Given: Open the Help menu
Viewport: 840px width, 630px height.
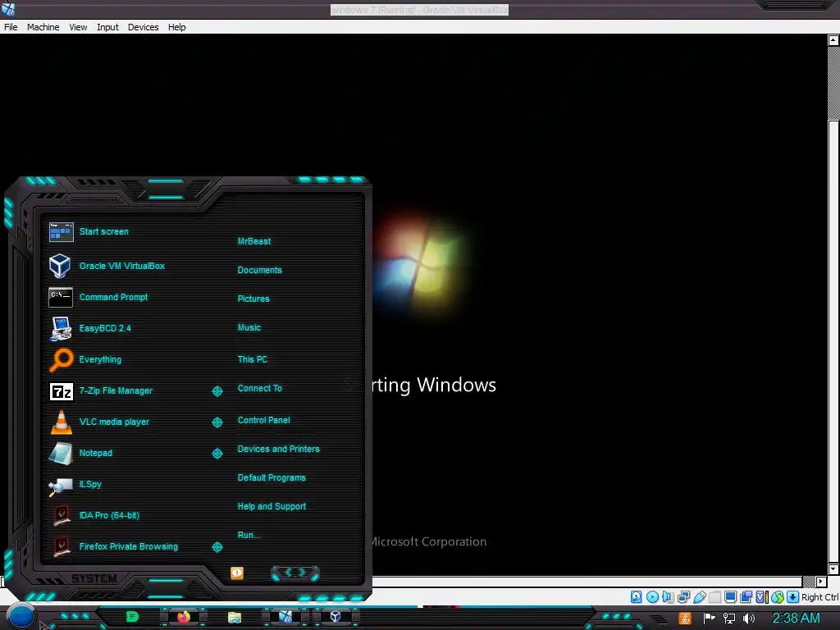Looking at the screenshot, I should click(x=177, y=27).
